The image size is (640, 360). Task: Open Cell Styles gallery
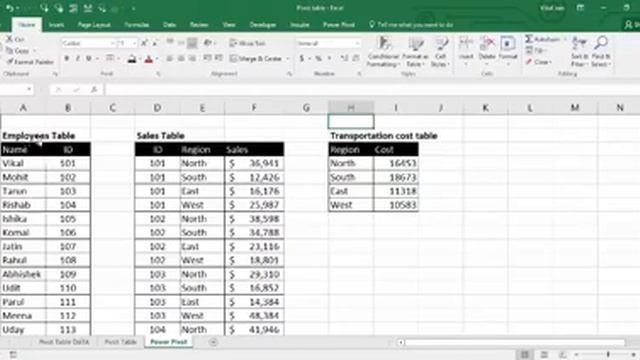440,51
